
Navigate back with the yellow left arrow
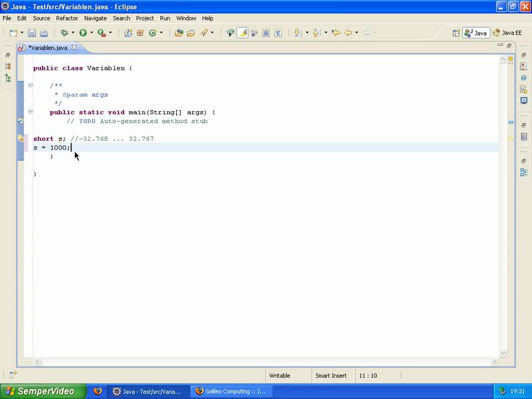point(348,33)
